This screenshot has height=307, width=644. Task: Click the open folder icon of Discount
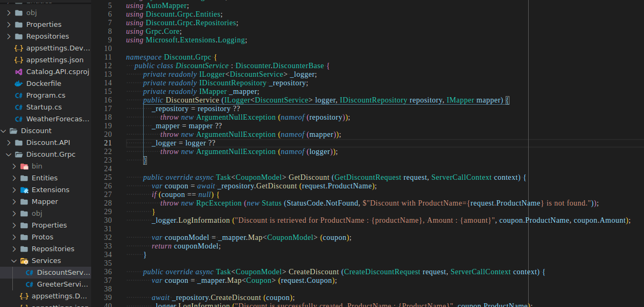[x=13, y=130]
